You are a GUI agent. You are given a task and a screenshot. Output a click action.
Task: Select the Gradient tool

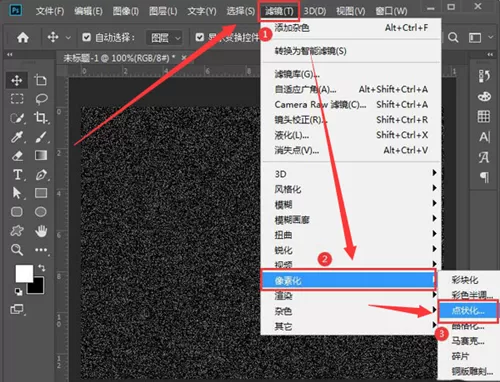pos(41,155)
